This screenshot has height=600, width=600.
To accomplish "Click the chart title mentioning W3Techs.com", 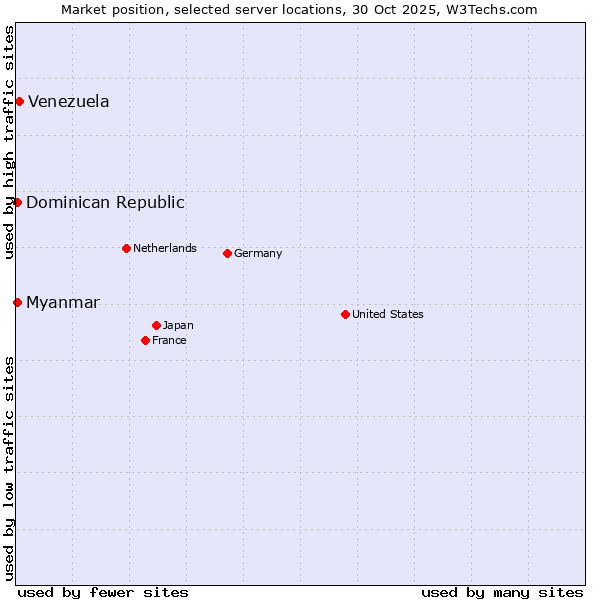I will click(299, 9).
